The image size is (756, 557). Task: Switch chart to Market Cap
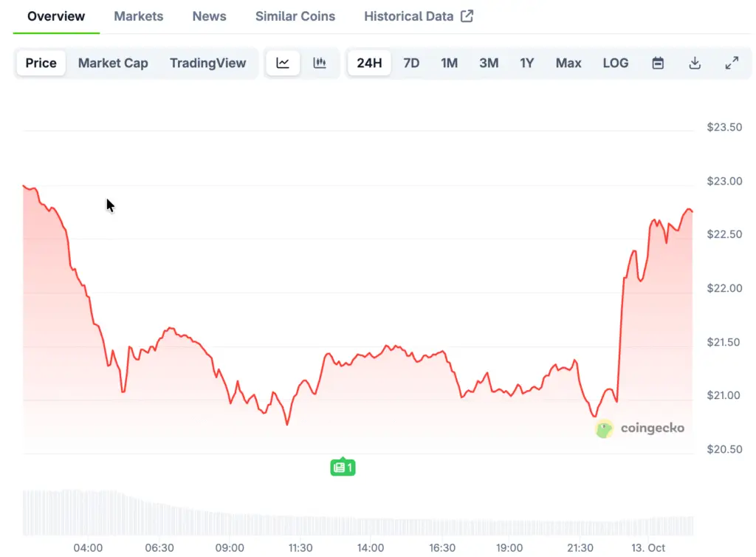coord(113,63)
